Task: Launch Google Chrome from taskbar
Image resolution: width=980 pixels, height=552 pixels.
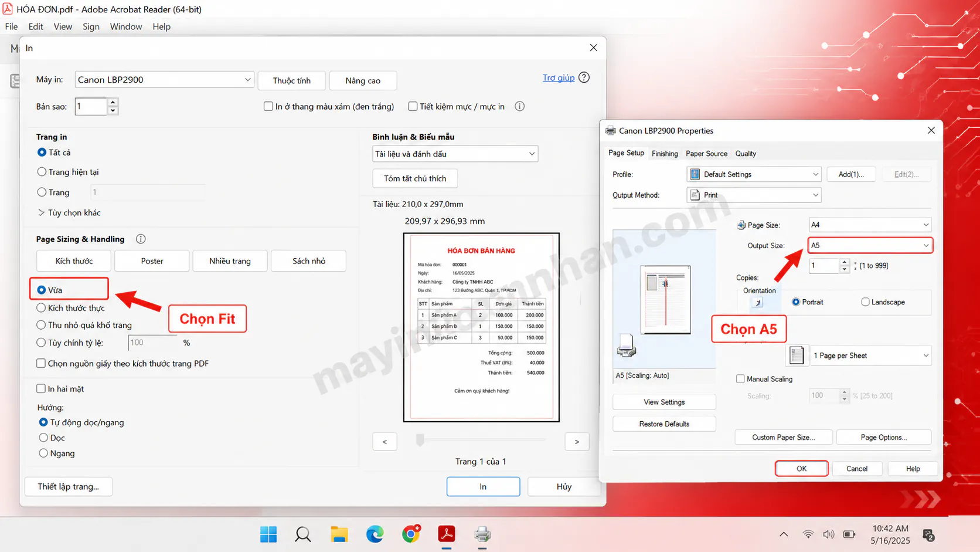Action: coord(411,534)
